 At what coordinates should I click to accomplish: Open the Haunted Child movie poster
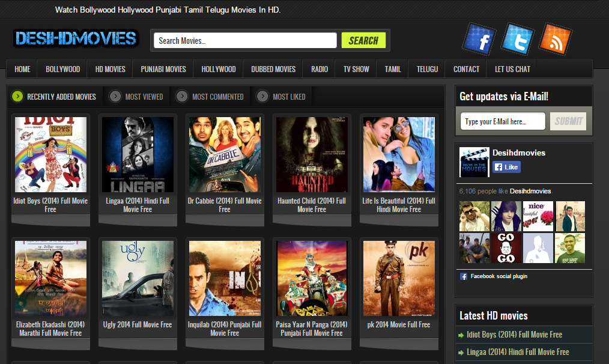pyautogui.click(x=312, y=154)
